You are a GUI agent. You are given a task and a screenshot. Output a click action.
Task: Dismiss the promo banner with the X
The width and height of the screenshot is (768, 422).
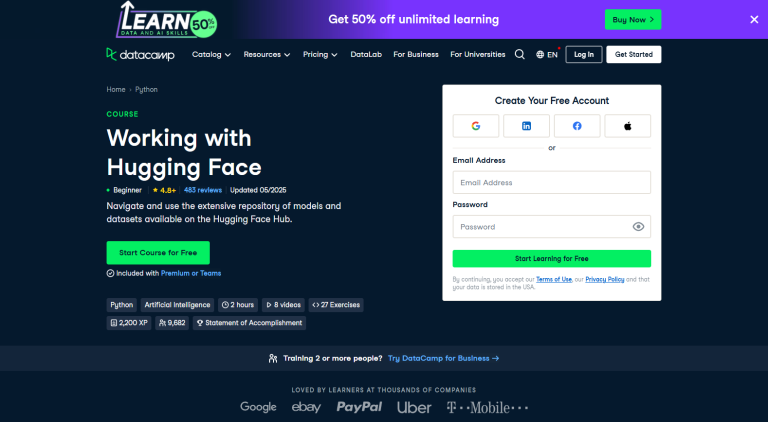pyautogui.click(x=754, y=20)
